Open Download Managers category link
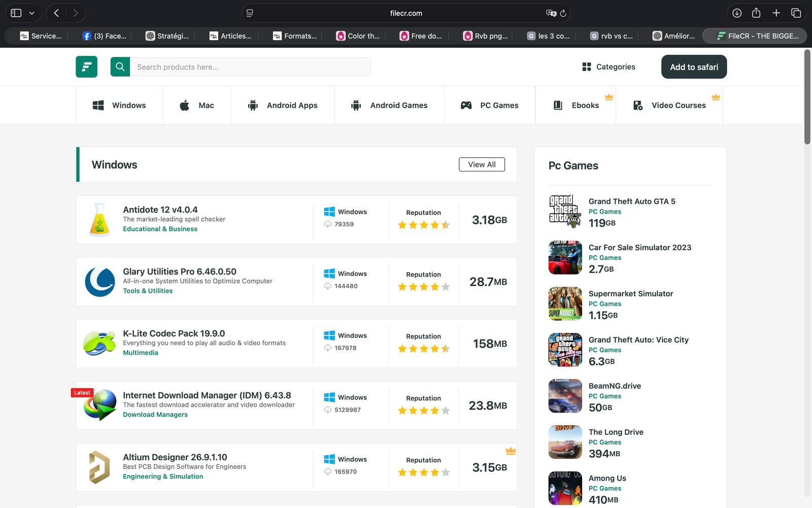This screenshot has width=812, height=508. point(155,415)
